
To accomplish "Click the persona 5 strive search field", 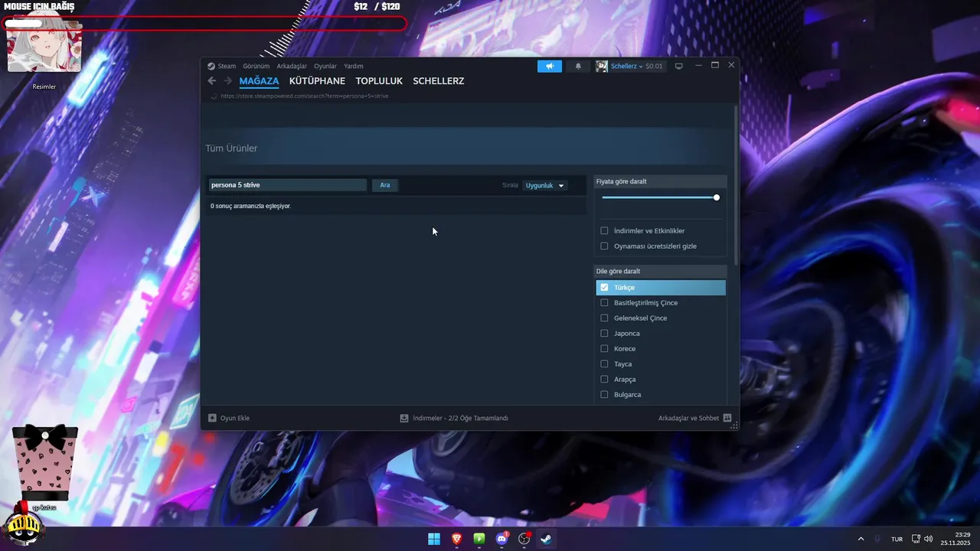I will [287, 185].
